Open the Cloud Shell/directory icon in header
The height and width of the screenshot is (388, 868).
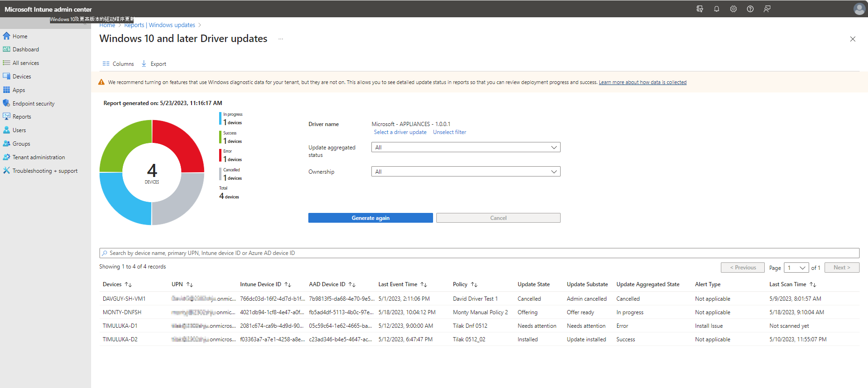(x=700, y=9)
